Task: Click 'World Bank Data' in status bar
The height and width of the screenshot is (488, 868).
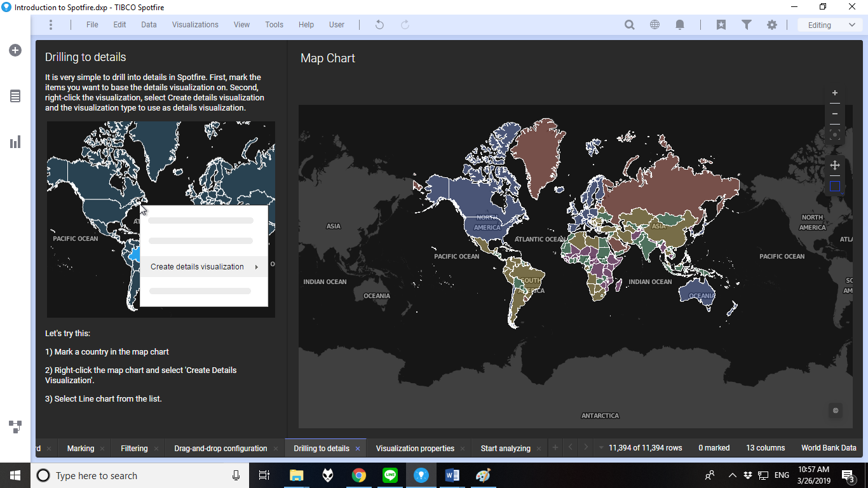Action: click(x=829, y=448)
